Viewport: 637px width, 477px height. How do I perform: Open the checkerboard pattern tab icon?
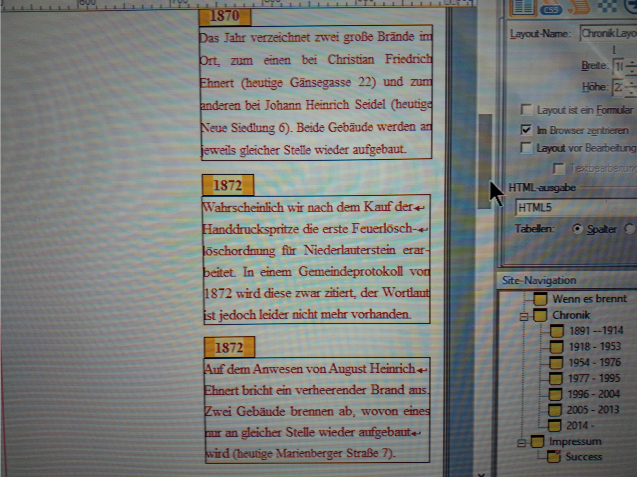[x=607, y=7]
